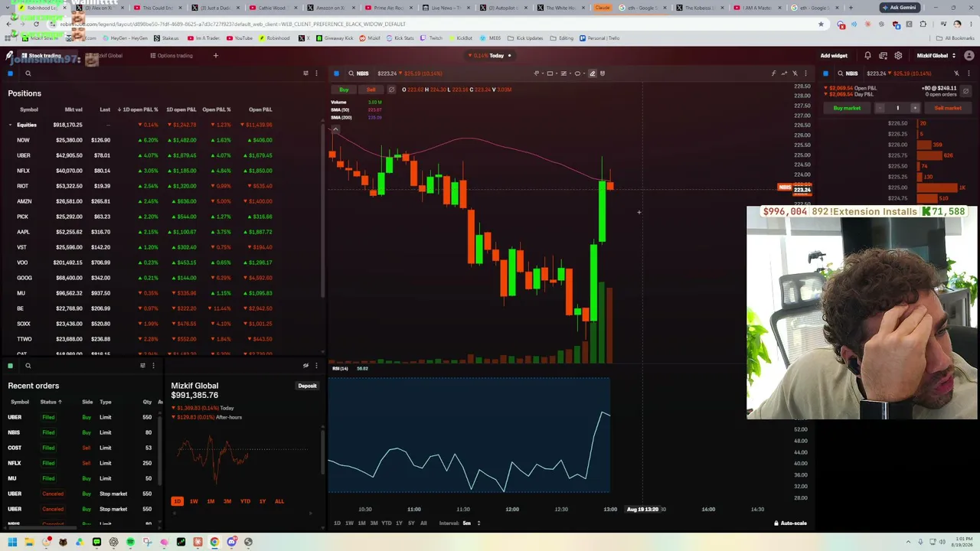
Task: Increase order quantity with plus stepper
Action: click(x=914, y=108)
